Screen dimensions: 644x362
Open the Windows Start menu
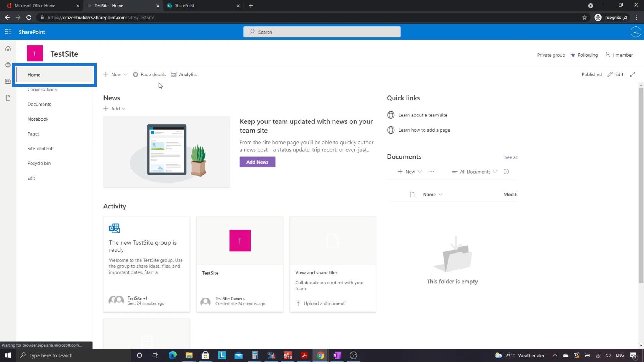[x=8, y=355]
